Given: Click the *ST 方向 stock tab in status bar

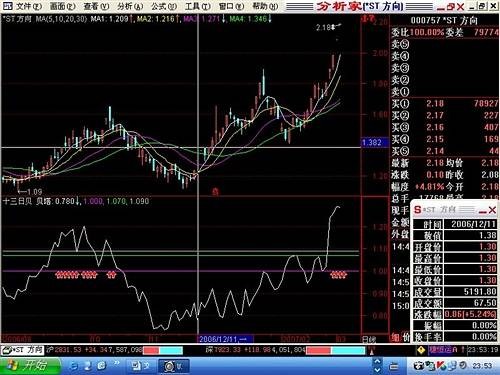Looking at the screenshot, I should (x=23, y=350).
